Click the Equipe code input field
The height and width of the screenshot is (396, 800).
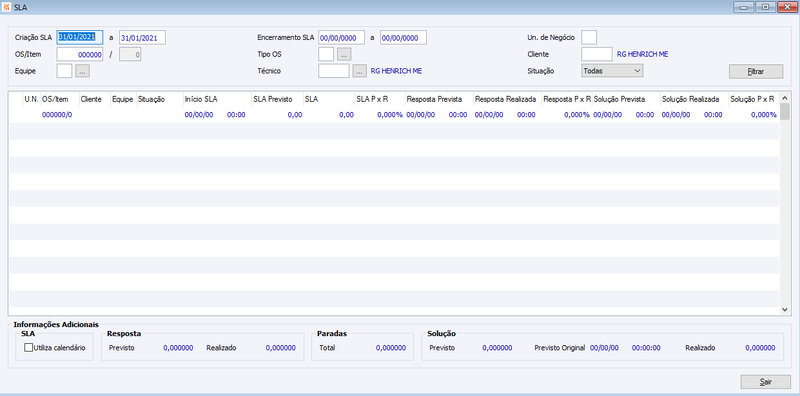[x=65, y=71]
